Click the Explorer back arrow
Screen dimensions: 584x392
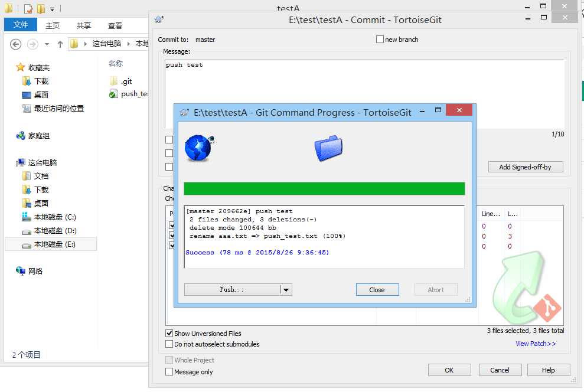[15, 44]
